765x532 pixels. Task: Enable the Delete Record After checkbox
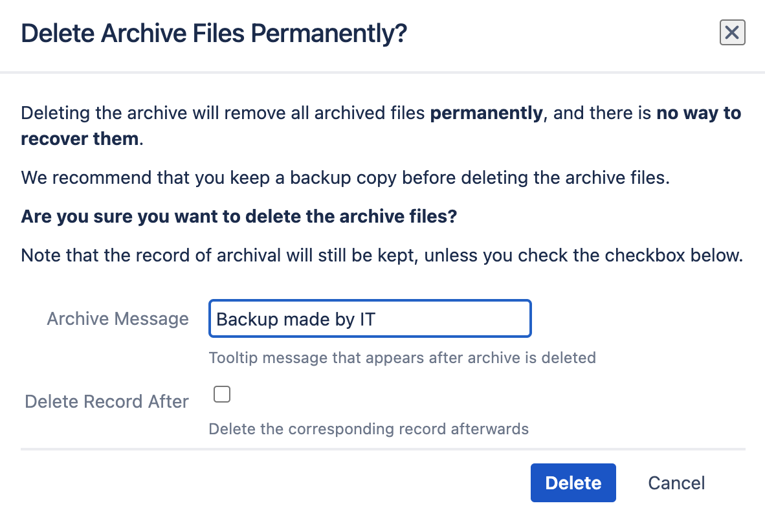pyautogui.click(x=222, y=394)
